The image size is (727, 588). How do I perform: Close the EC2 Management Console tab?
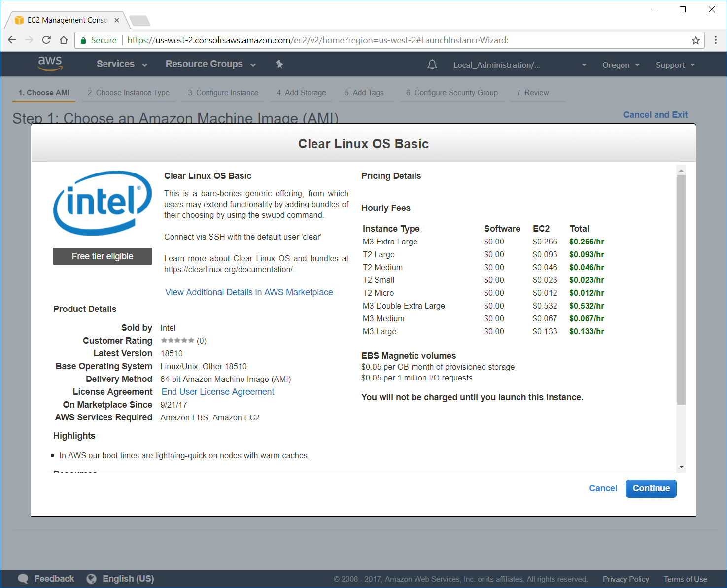coord(117,20)
